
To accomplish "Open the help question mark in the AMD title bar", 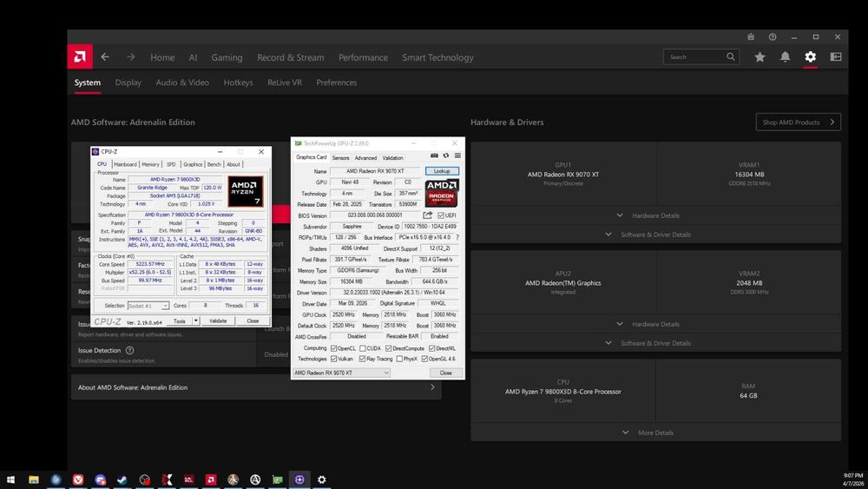I will (x=773, y=36).
